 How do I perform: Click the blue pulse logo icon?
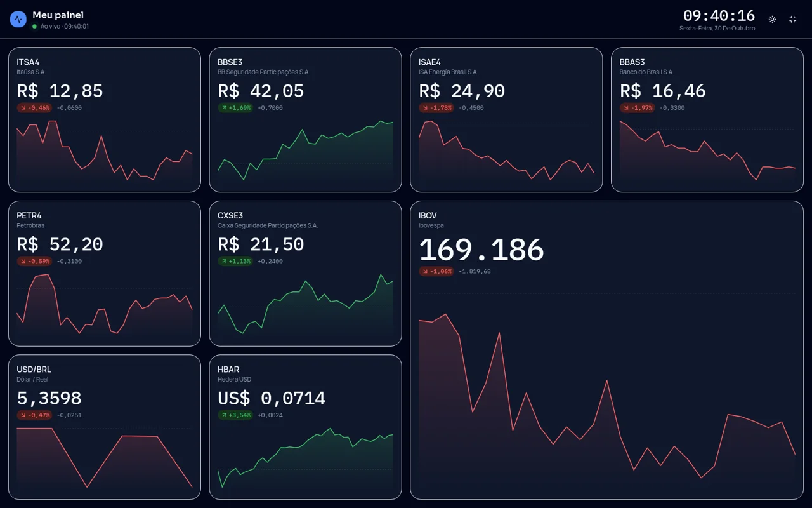(18, 19)
